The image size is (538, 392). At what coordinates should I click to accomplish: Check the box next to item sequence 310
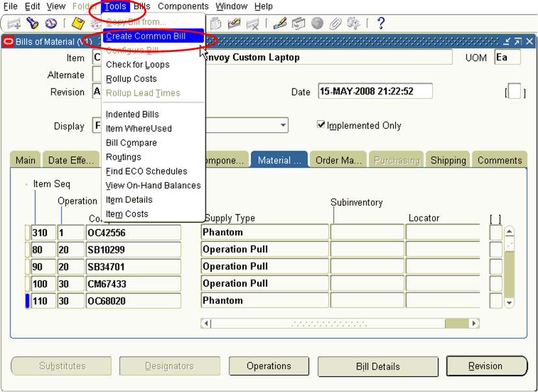click(28, 232)
